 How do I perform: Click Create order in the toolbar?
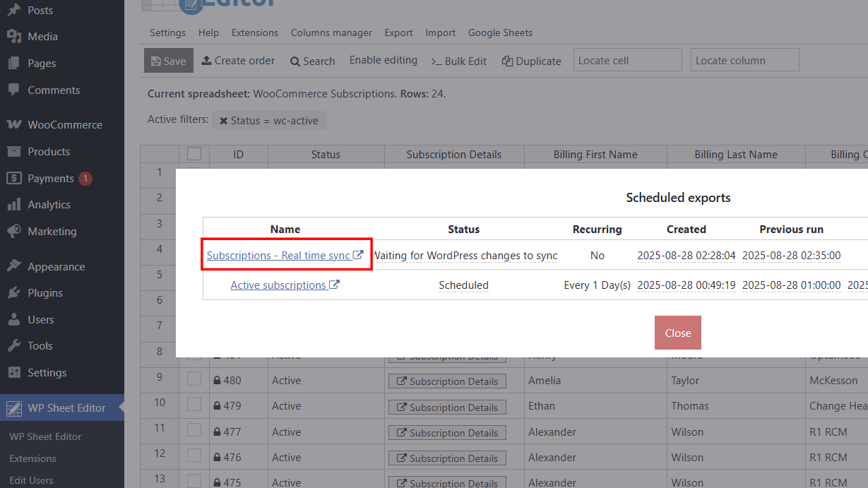pos(239,61)
